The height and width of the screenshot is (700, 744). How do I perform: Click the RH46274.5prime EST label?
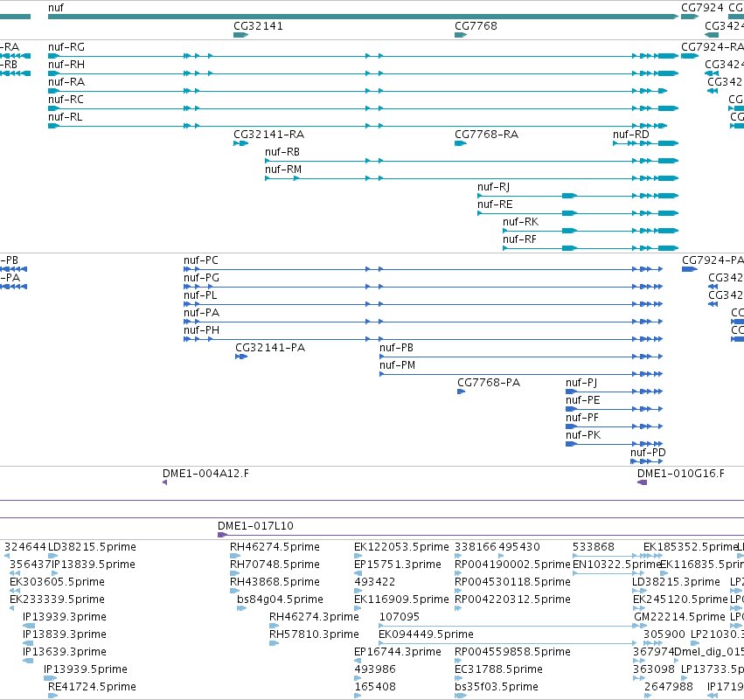point(275,547)
